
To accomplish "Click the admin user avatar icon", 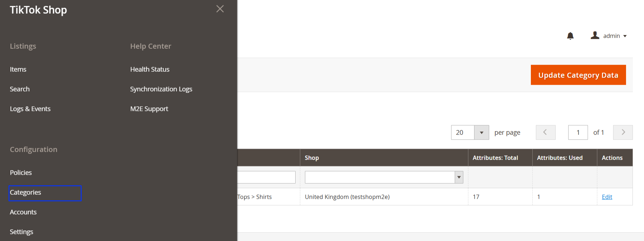I will coord(595,36).
